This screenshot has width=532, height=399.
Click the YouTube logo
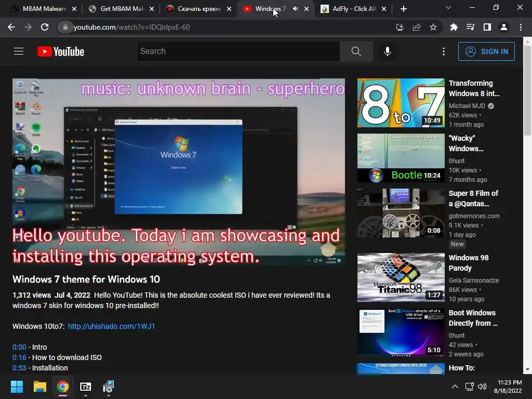coord(61,51)
